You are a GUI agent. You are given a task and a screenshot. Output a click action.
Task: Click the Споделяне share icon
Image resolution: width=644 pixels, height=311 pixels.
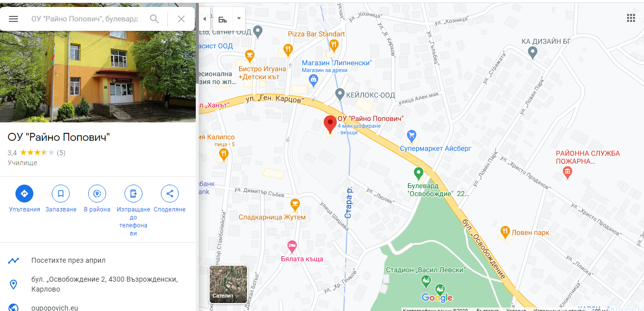(x=170, y=194)
